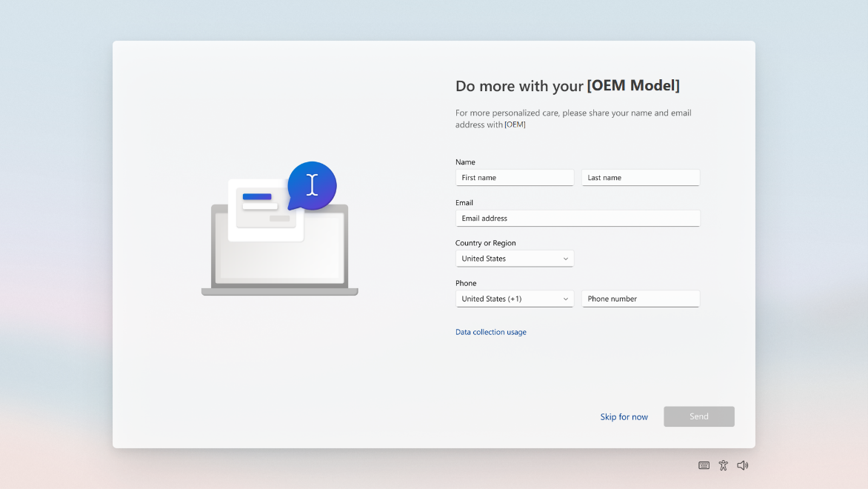Expand the United States (+1) phone code selector

click(x=514, y=299)
